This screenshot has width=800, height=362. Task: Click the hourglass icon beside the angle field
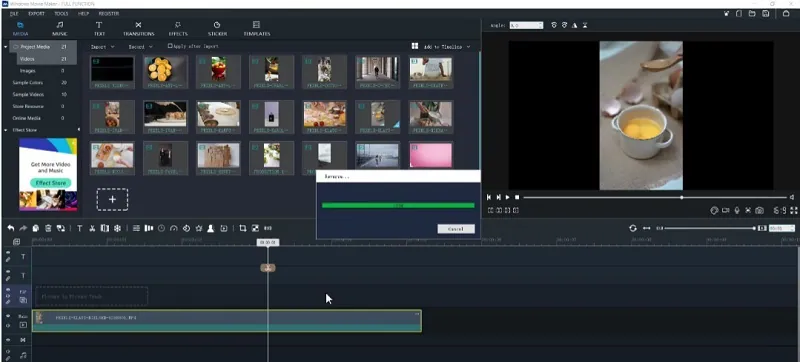[585, 25]
